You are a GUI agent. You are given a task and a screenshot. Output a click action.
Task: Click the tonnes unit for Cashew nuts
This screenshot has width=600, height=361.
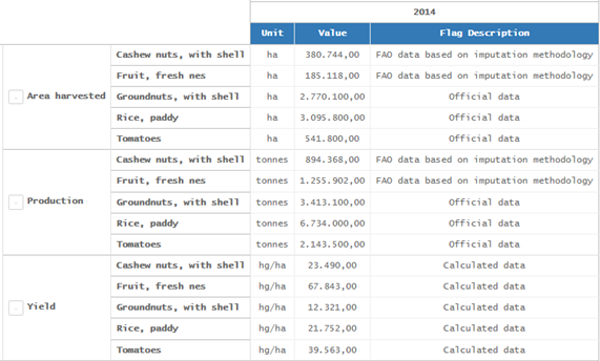click(272, 160)
